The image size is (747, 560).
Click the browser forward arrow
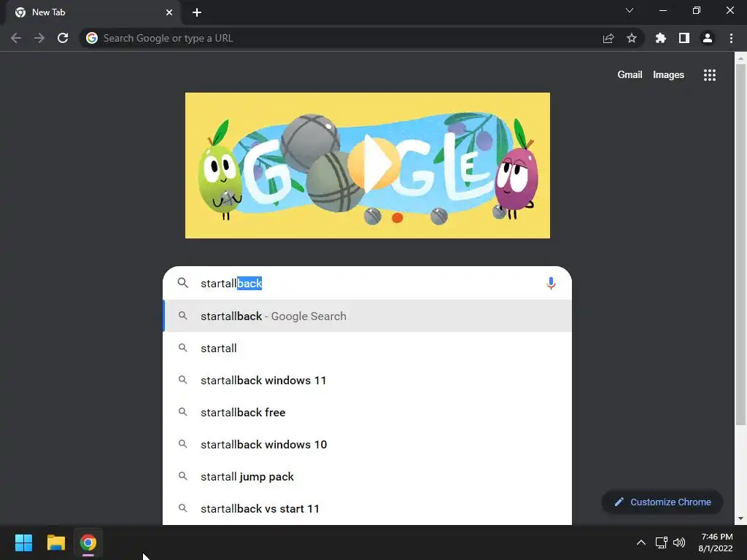coord(39,38)
